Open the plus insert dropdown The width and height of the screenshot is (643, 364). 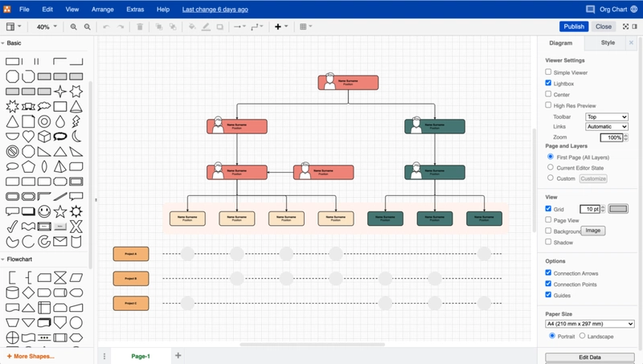281,27
